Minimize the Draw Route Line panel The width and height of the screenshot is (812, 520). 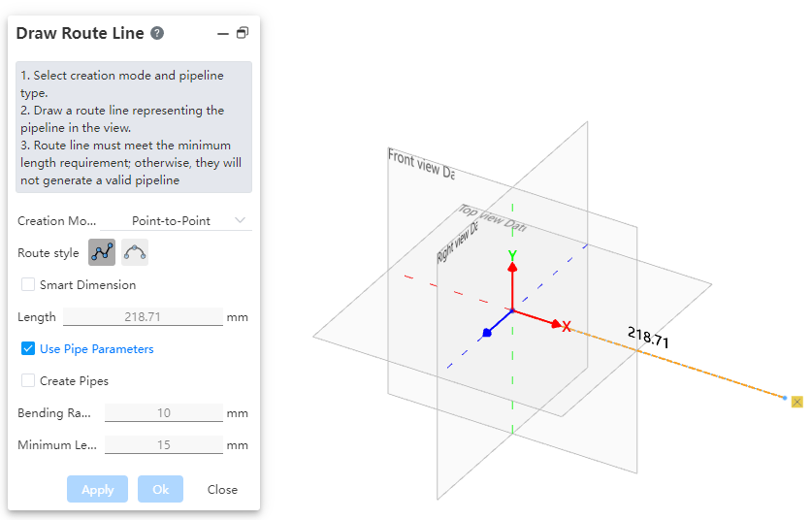[223, 33]
